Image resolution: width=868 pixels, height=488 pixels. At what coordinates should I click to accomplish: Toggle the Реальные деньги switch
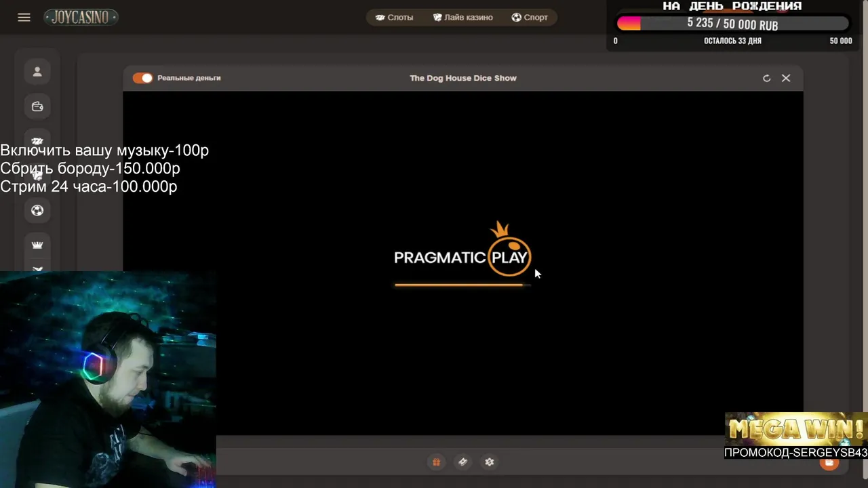pyautogui.click(x=142, y=78)
